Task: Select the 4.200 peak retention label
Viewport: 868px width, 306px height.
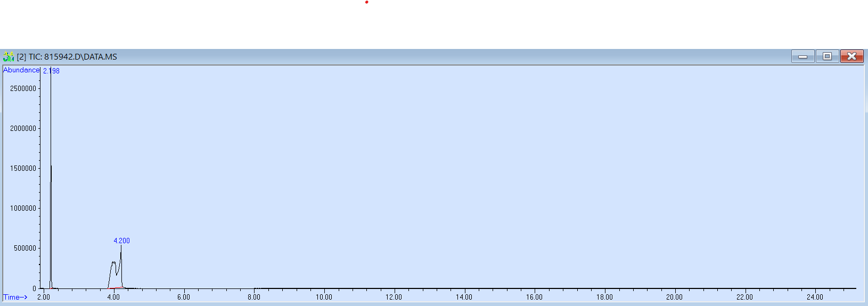Action: (x=121, y=241)
